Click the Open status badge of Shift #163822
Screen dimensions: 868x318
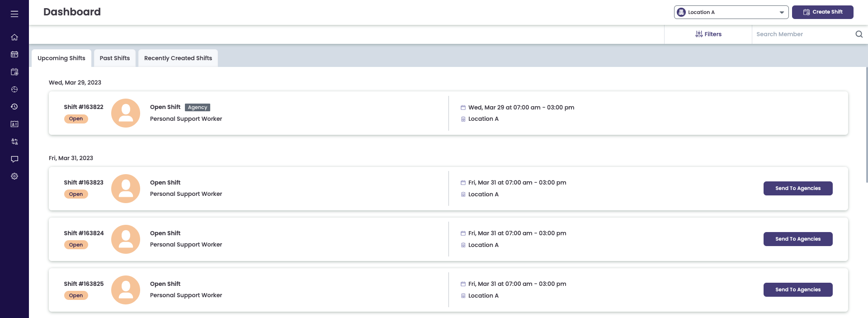76,119
